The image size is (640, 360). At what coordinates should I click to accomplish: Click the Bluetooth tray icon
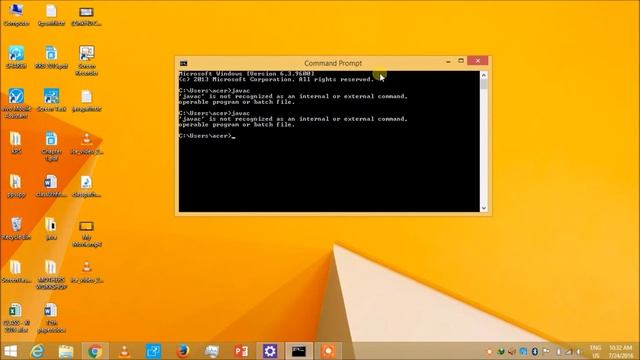535,351
